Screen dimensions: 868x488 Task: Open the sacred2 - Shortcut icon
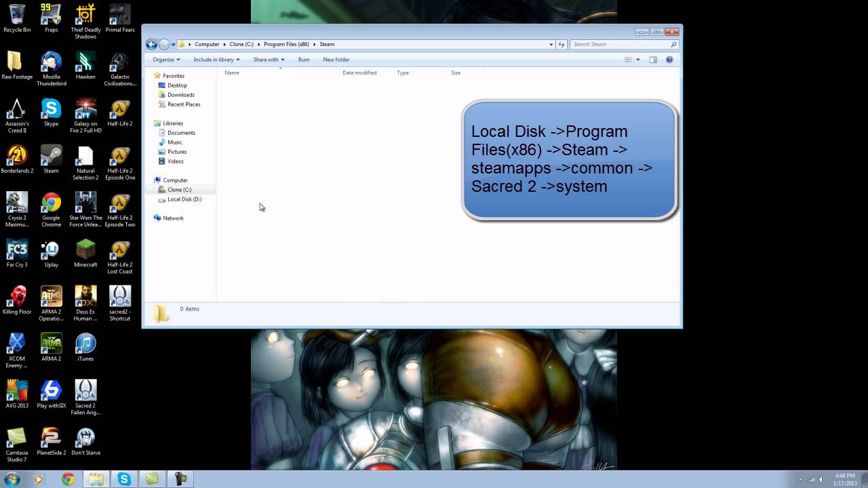[120, 304]
